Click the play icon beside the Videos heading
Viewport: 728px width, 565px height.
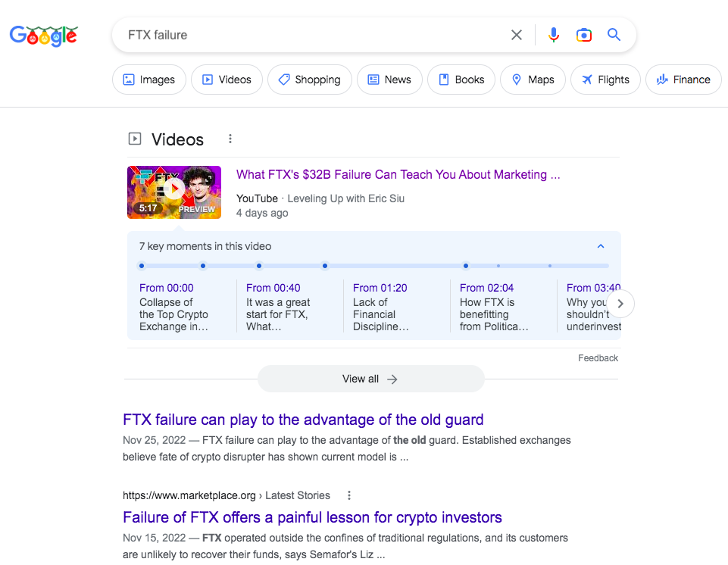135,139
